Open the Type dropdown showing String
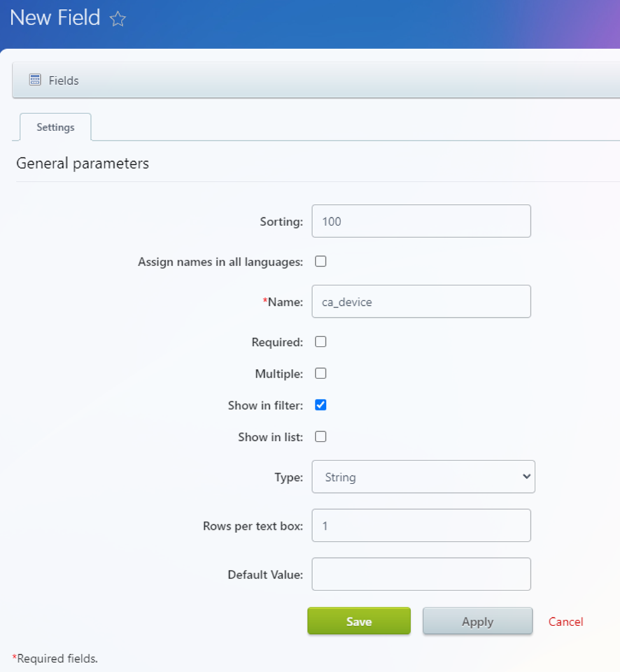Screen dimensions: 620x672 [423, 477]
